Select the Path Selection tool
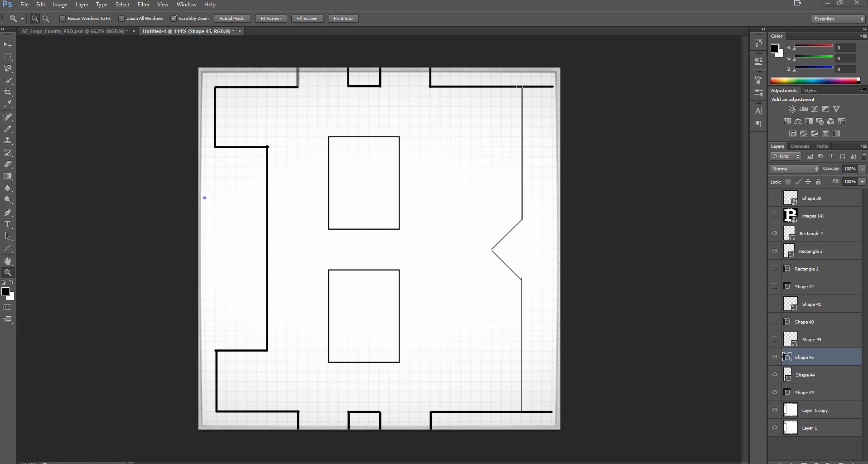Screen dimensions: 868x464 [x=8, y=236]
